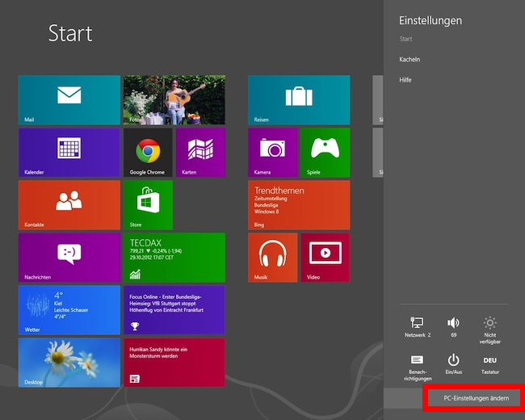This screenshot has height=420, width=525.
Task: Open the Mail tile
Action: click(x=69, y=100)
